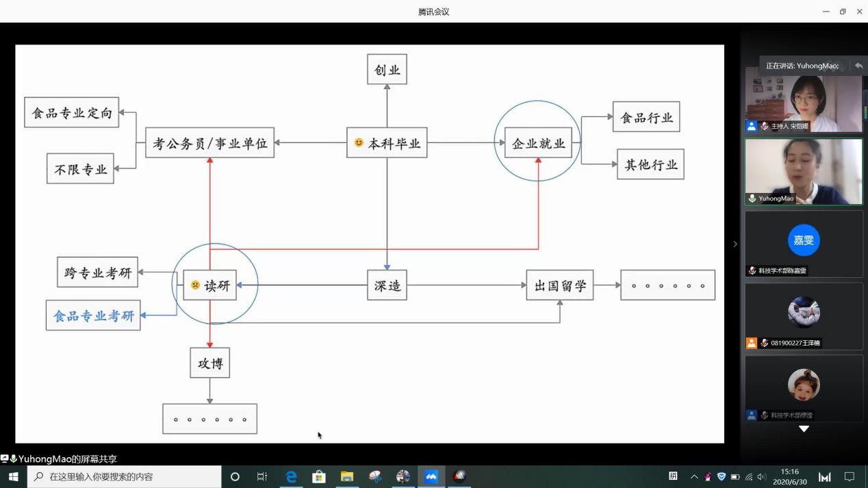Open Cortana circle on the taskbar

pyautogui.click(x=235, y=476)
